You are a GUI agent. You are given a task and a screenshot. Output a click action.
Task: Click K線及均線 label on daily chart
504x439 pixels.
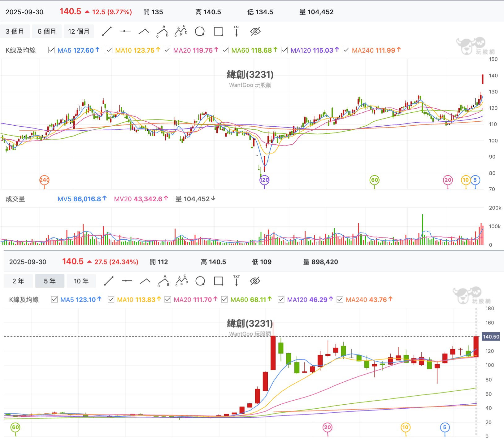[x=21, y=50]
